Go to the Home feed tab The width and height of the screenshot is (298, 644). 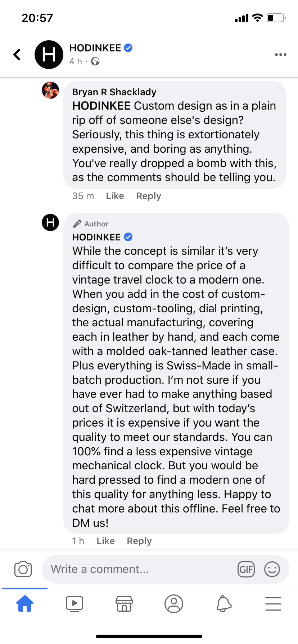click(x=25, y=603)
